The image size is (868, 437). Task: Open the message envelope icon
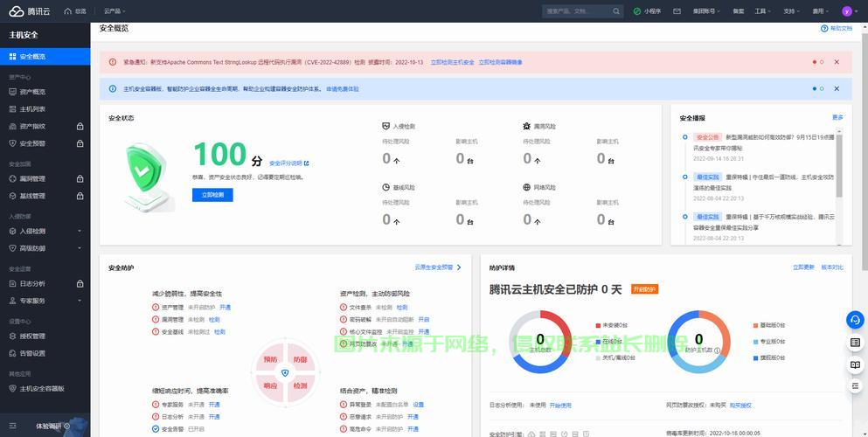(677, 11)
